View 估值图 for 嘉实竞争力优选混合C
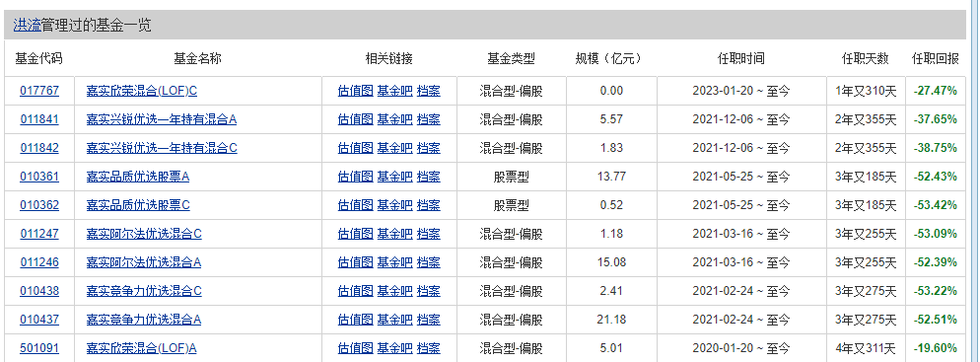Image resolution: width=980 pixels, height=362 pixels. (x=356, y=291)
